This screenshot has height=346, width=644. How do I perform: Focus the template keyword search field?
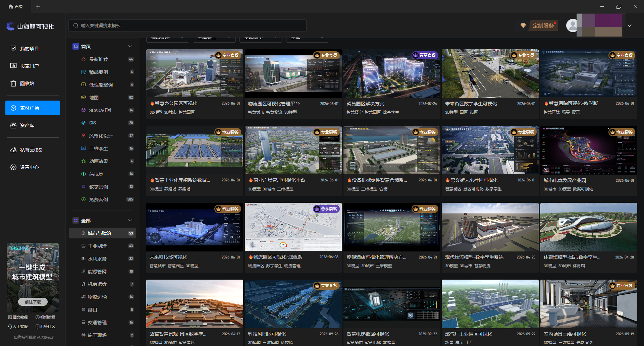coord(187,25)
